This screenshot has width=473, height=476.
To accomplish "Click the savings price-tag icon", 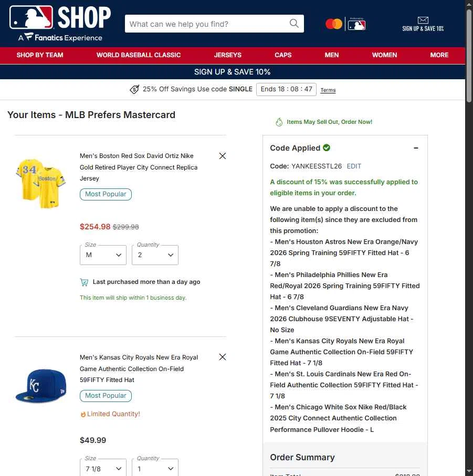I will click(134, 89).
